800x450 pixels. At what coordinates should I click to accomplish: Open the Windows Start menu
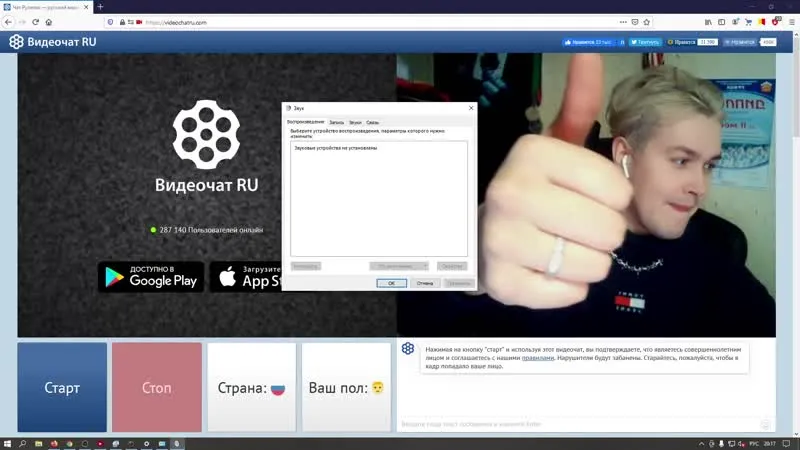tap(7, 444)
